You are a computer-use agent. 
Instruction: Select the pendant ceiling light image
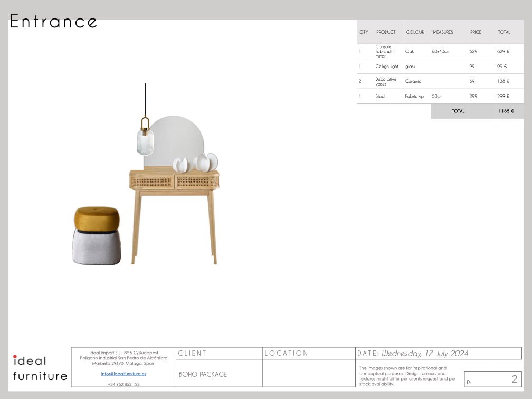pyautogui.click(x=145, y=136)
